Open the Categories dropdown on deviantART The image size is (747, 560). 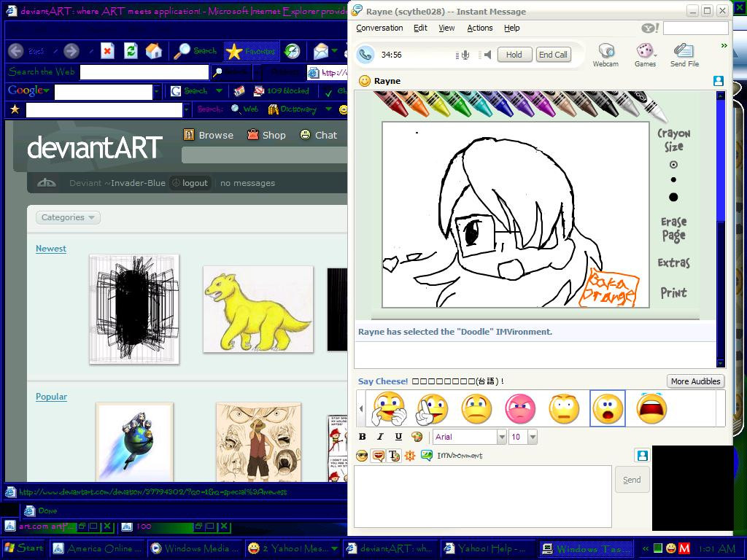[68, 217]
